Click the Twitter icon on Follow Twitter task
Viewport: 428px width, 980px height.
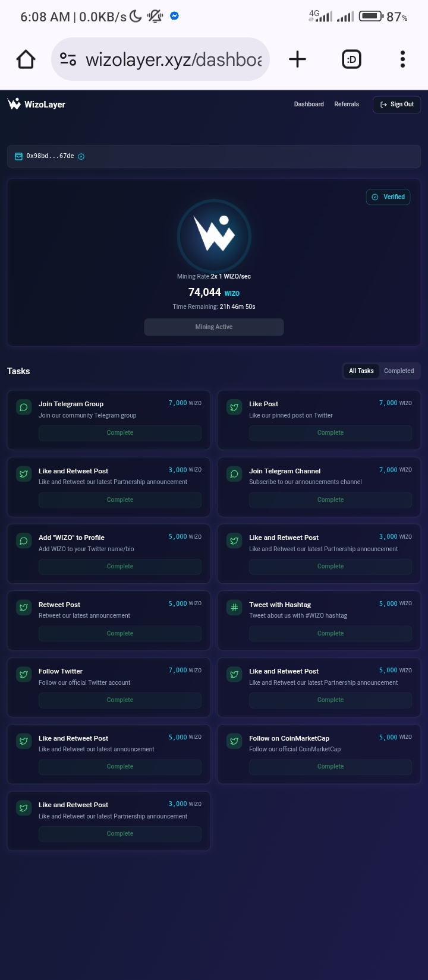click(24, 674)
